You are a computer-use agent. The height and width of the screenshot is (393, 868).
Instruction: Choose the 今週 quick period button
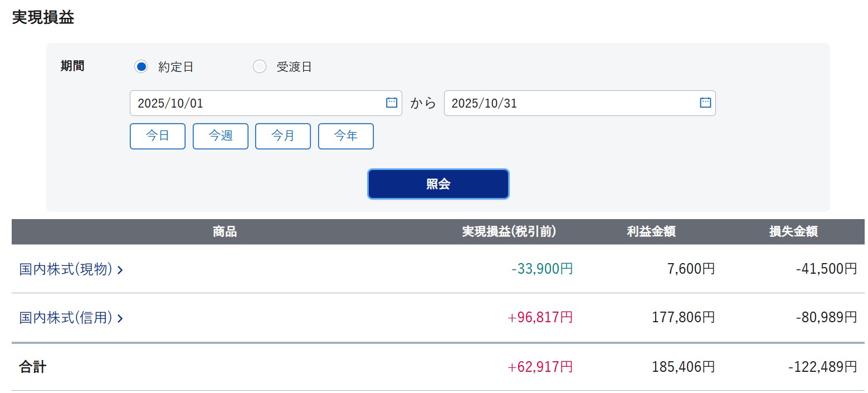click(x=221, y=137)
